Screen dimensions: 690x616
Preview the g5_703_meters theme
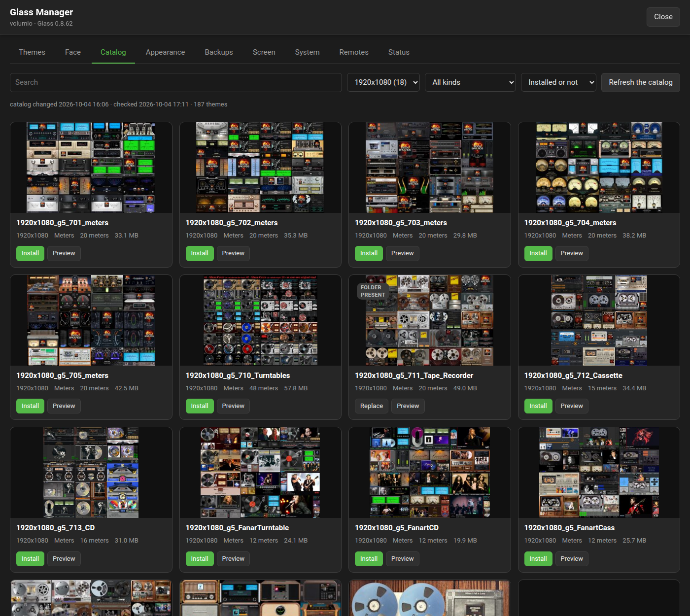coord(403,253)
